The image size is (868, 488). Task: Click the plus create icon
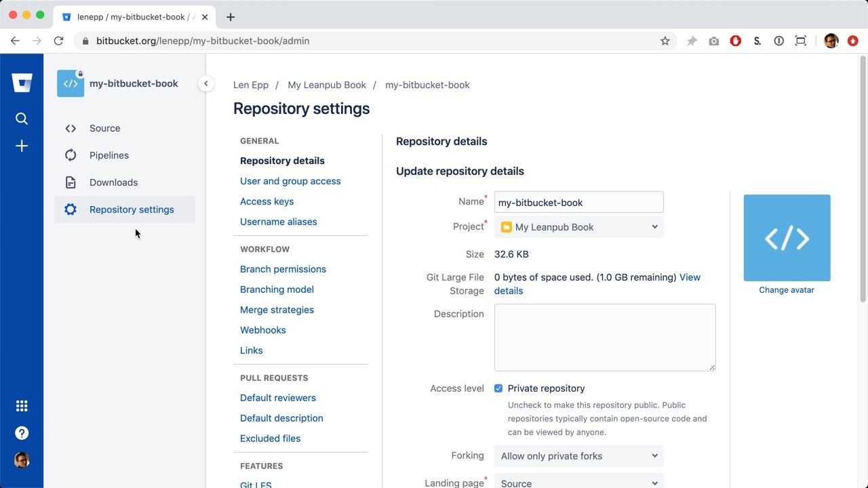(22, 146)
